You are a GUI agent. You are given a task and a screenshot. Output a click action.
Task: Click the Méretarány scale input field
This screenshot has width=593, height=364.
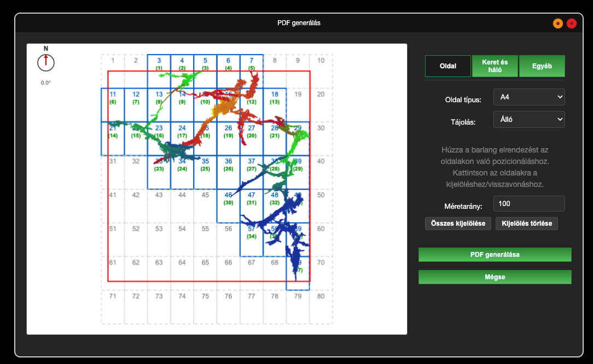tap(529, 204)
